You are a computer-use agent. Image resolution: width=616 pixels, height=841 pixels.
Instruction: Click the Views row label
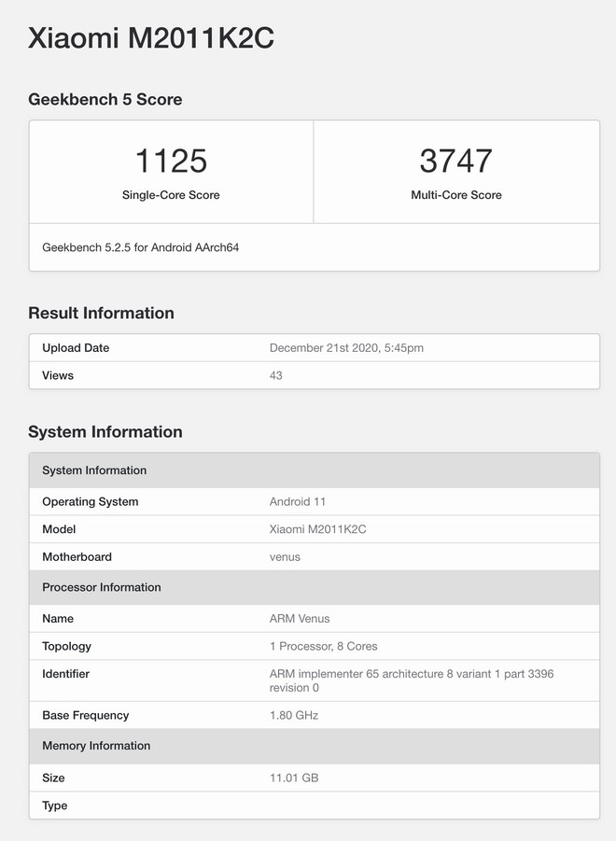click(x=58, y=375)
